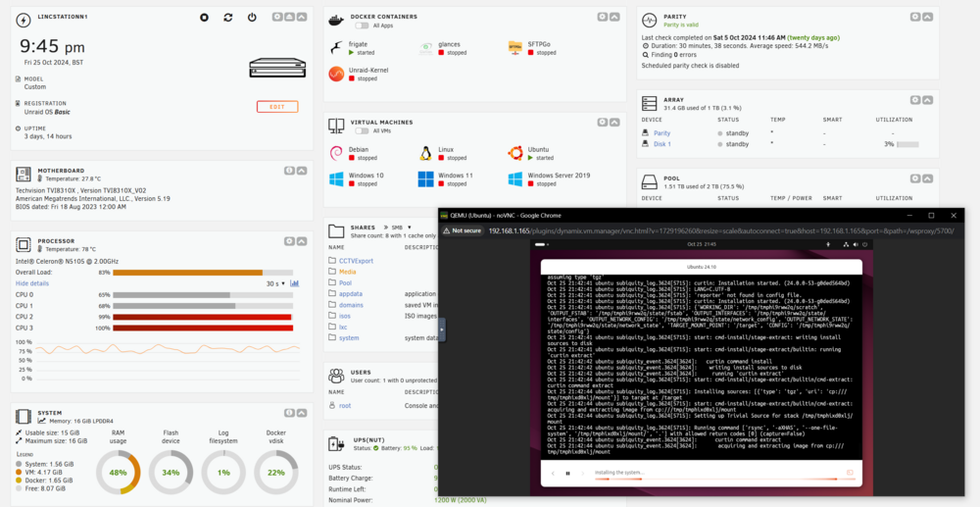Click the frigate container icon
The width and height of the screenshot is (980, 507).
(x=336, y=48)
